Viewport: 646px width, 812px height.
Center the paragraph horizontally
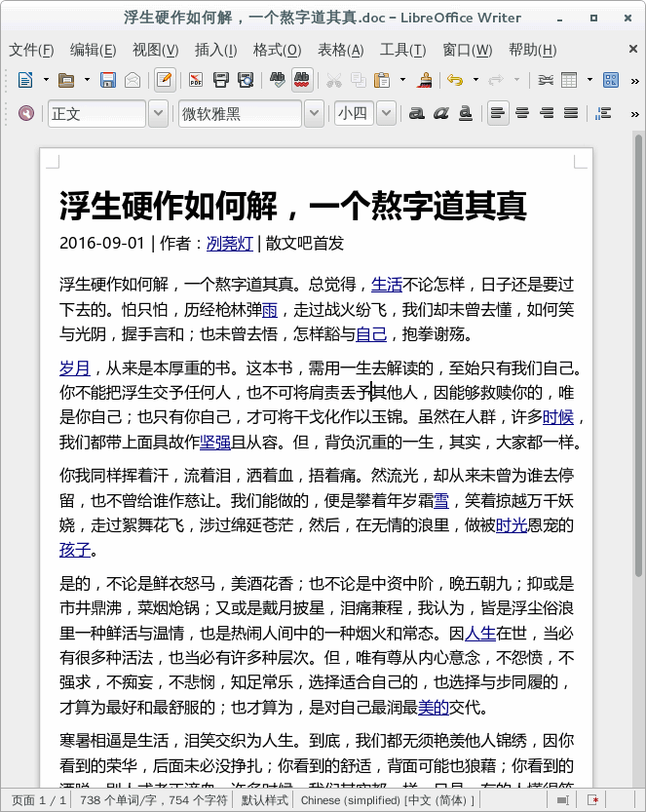(x=522, y=113)
